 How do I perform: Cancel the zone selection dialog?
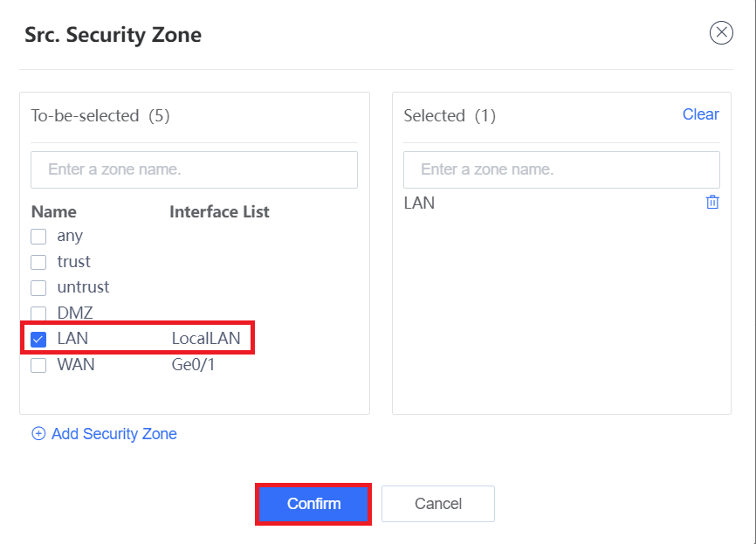coord(437,504)
